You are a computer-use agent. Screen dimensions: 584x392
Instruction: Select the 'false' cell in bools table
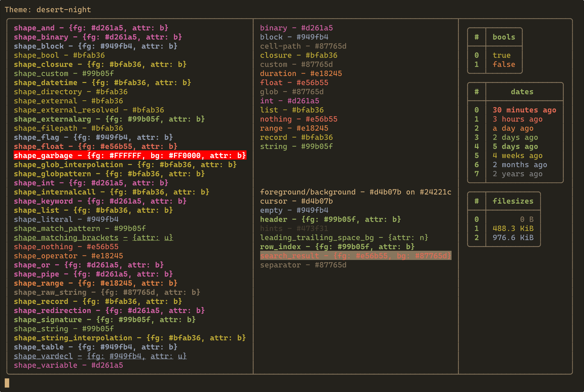pyautogui.click(x=504, y=65)
